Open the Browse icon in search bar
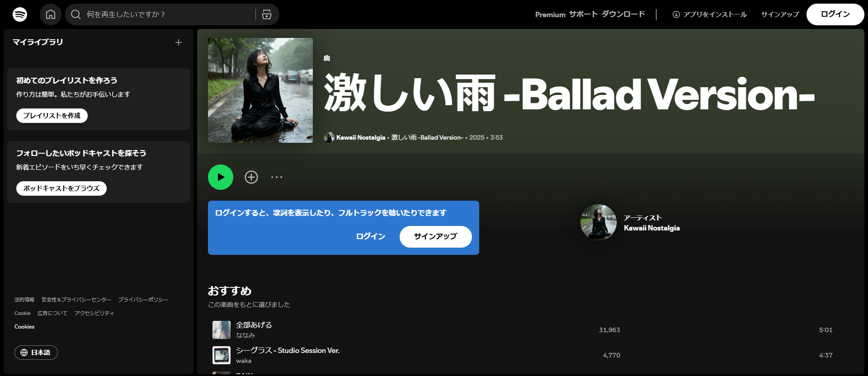Image resolution: width=868 pixels, height=376 pixels. [267, 14]
